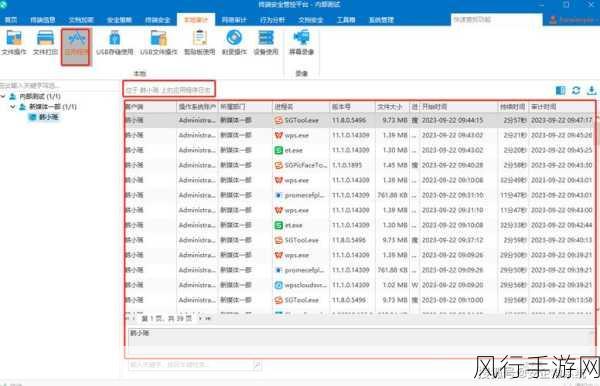
Task: Open the 剪贴板使用 clipboard usage audit
Action: (199, 42)
